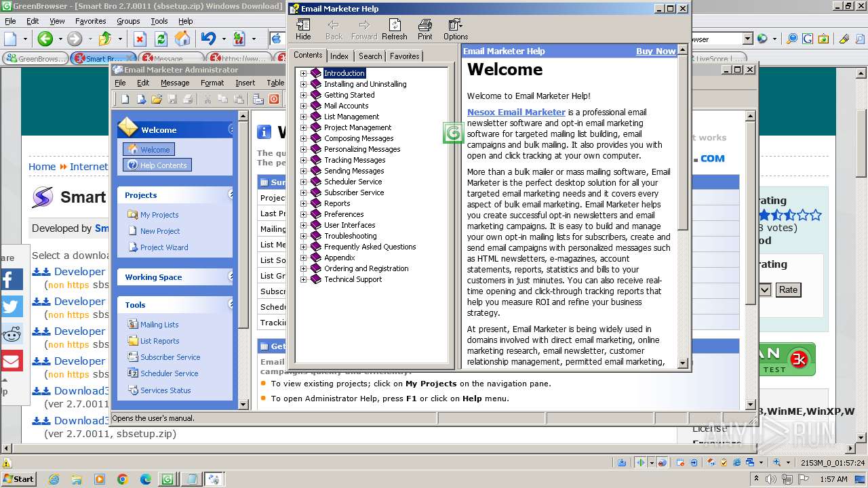Click the green Back button in GreenBrowser

pos(45,39)
